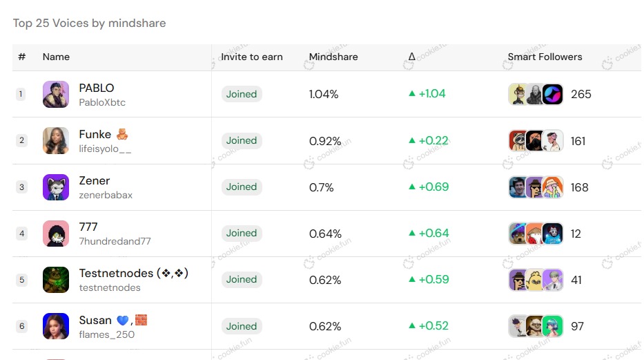Click the green-haired follower avatar in Susan's row

click(x=553, y=326)
